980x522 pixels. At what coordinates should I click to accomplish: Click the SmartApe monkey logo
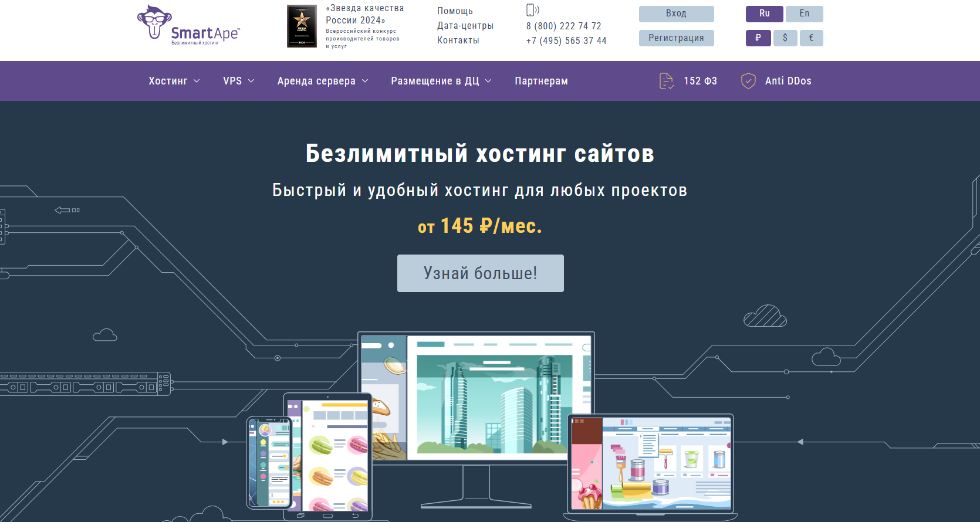click(155, 22)
